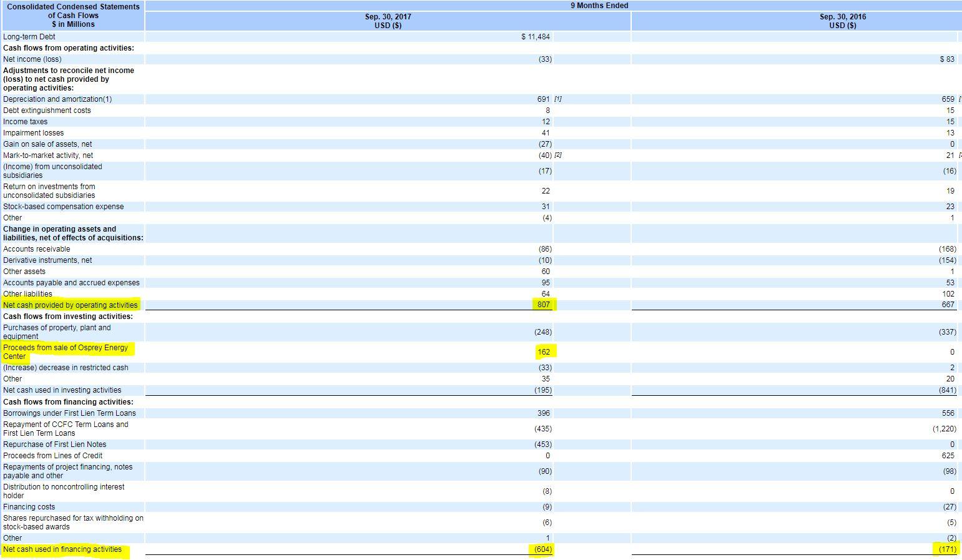Select "Cash flows from financing activities:" heading

(x=68, y=402)
